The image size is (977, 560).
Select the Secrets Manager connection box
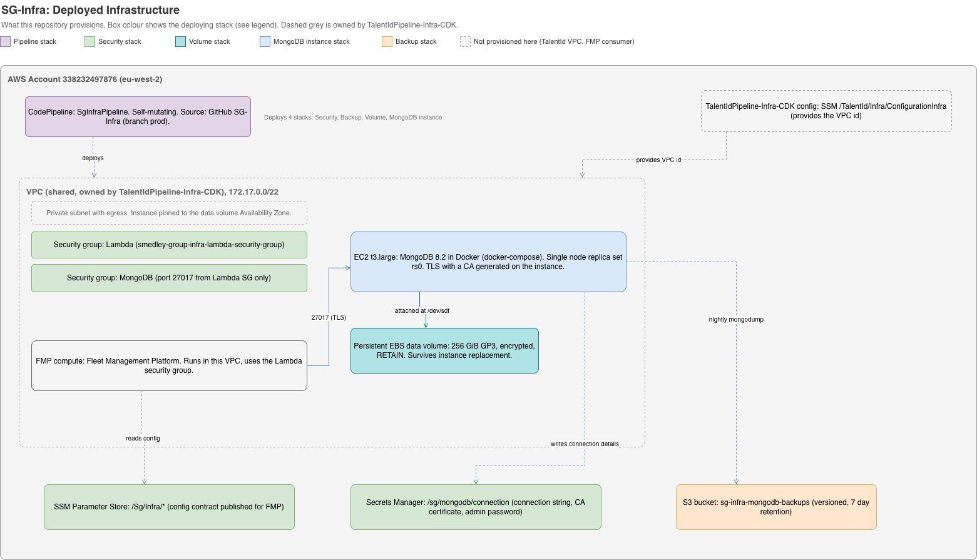pyautogui.click(x=476, y=507)
